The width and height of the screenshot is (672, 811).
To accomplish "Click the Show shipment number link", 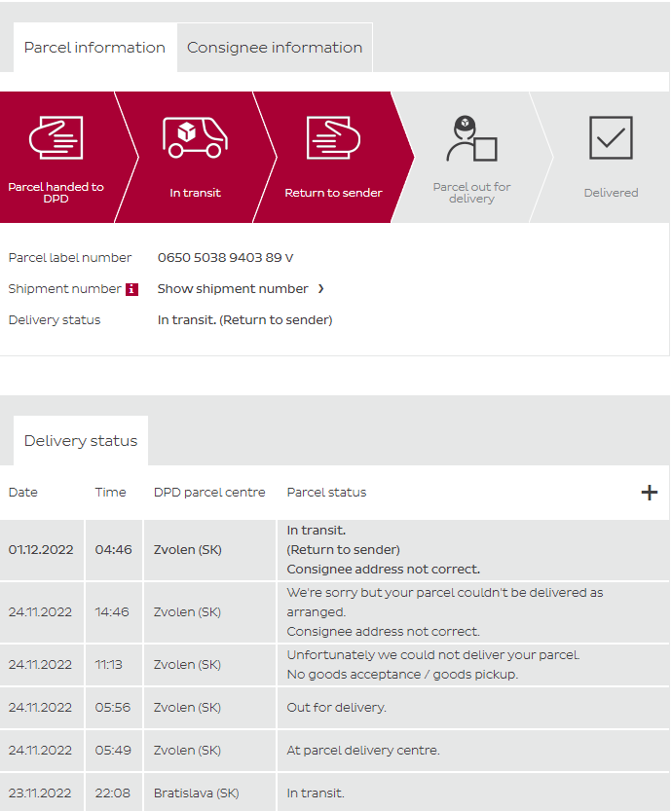I will 233,289.
